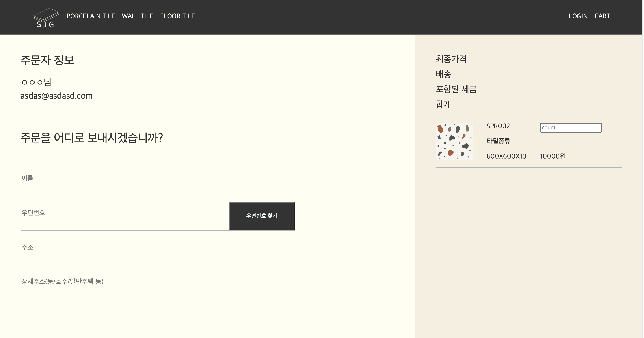Click the asdas@asdasd.com email text
The width and height of the screenshot is (644, 338).
56,96
